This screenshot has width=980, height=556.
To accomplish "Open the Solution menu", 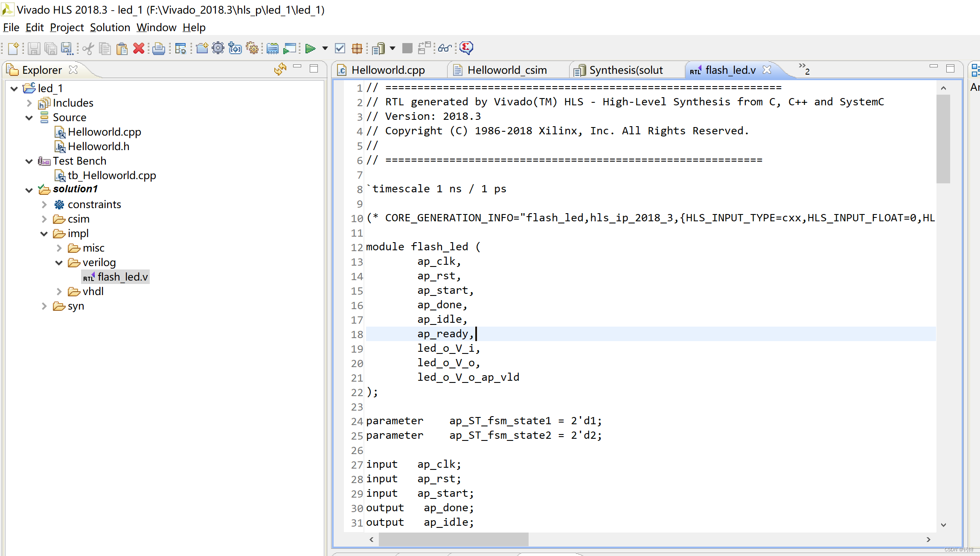I will [x=110, y=27].
